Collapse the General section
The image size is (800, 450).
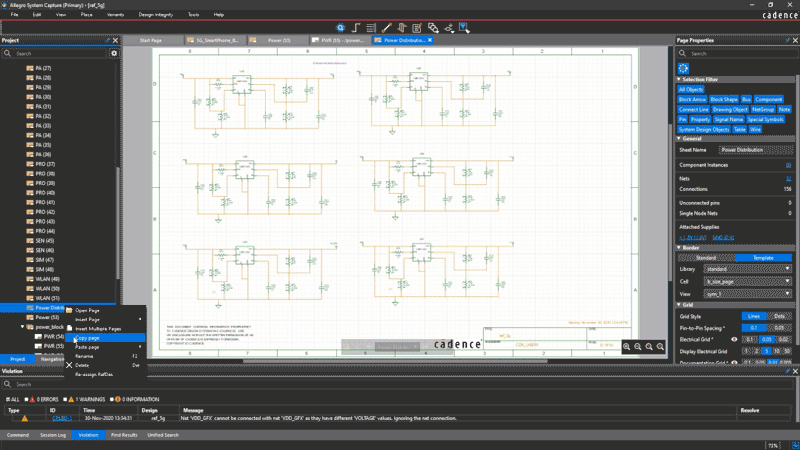(679, 138)
